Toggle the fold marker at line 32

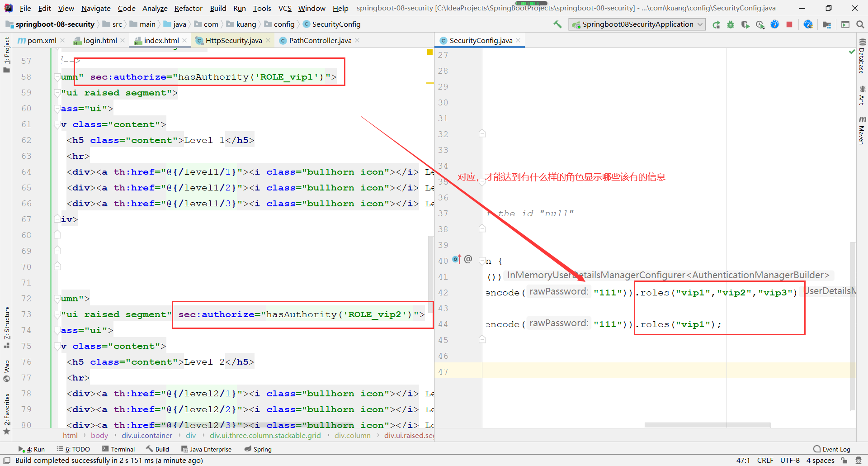click(x=482, y=134)
